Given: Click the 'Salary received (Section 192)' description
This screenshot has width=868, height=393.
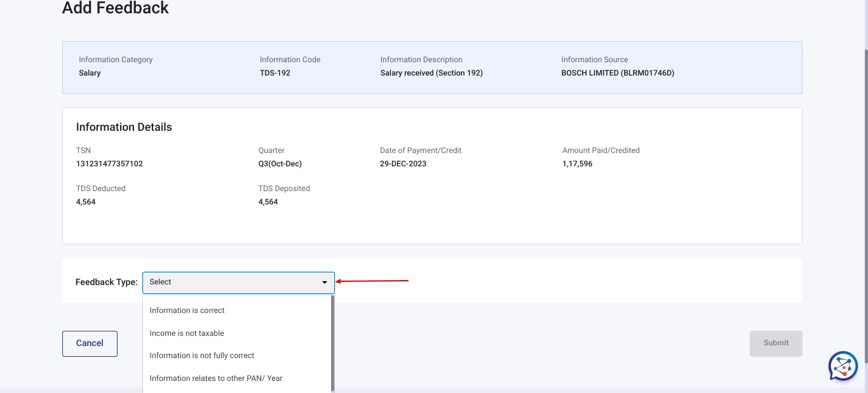Looking at the screenshot, I should point(431,73).
